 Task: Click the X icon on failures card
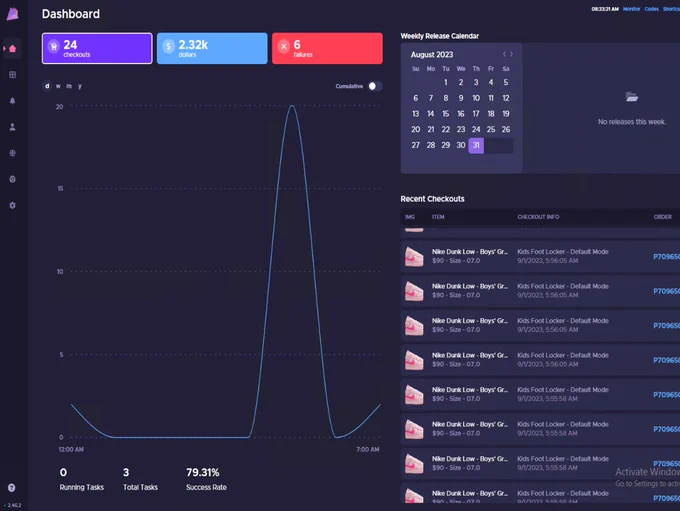284,46
